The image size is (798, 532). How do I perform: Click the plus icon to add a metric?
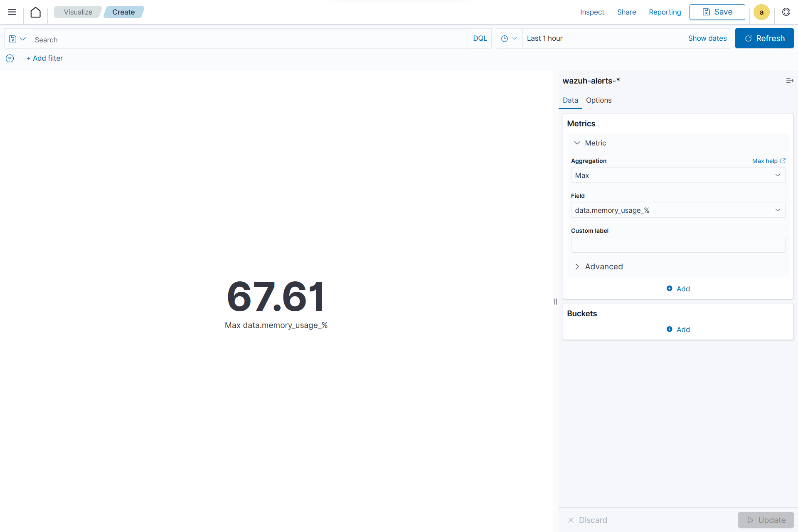coord(669,288)
